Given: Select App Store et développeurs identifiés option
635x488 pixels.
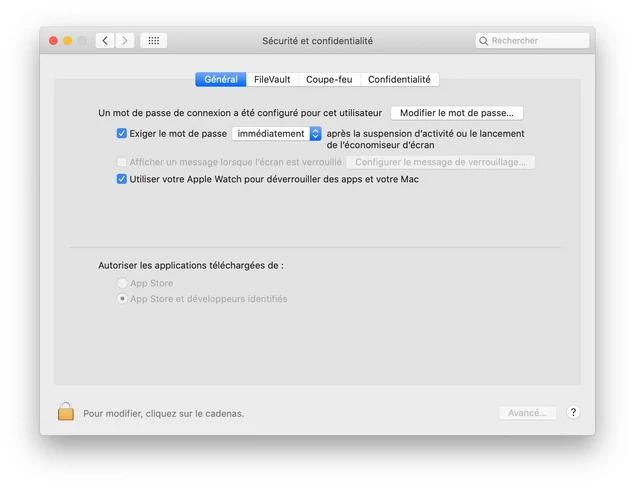Looking at the screenshot, I should click(x=122, y=298).
